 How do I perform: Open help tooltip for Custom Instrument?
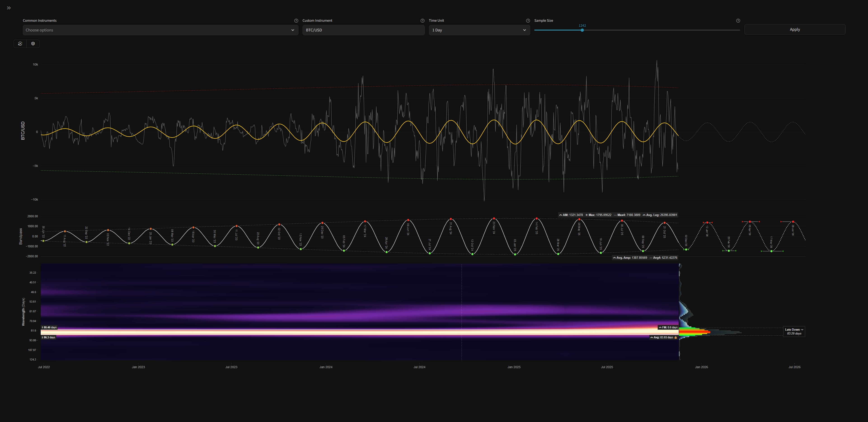[422, 21]
